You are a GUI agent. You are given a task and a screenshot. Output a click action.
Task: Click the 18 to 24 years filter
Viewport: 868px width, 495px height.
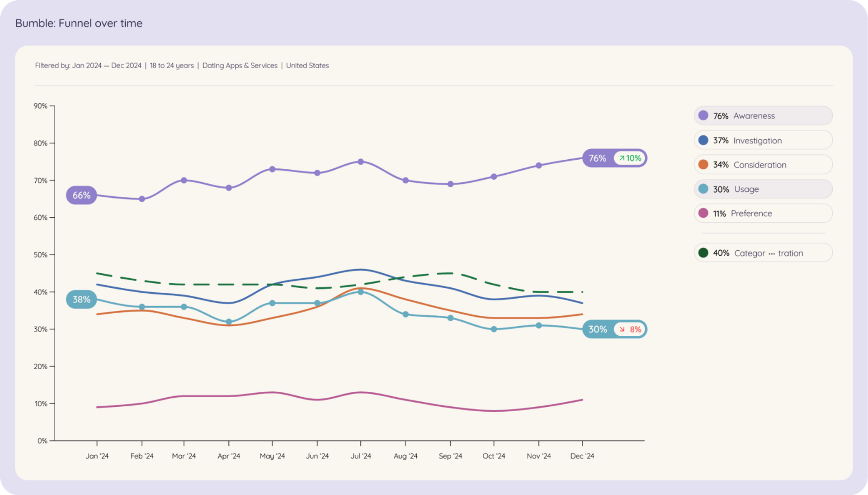point(172,66)
